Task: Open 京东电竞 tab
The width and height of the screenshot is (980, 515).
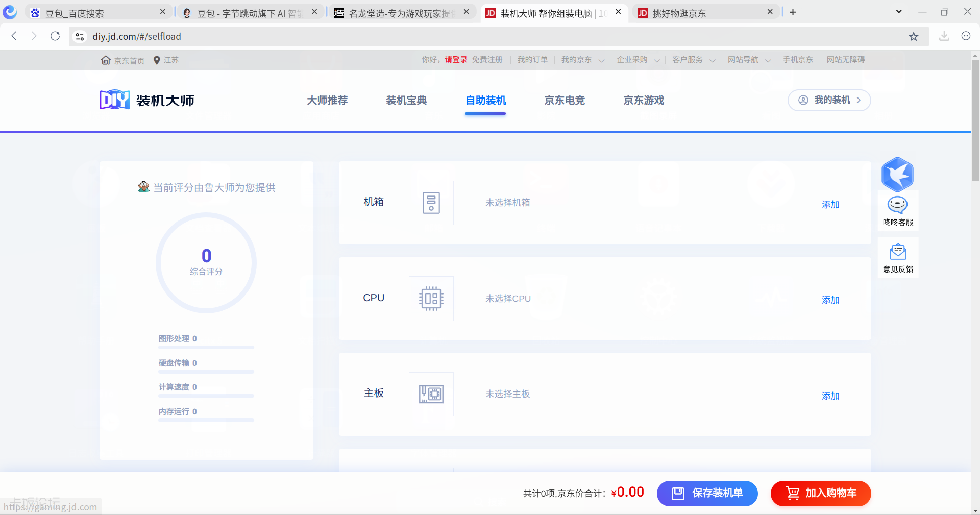Action: point(565,100)
